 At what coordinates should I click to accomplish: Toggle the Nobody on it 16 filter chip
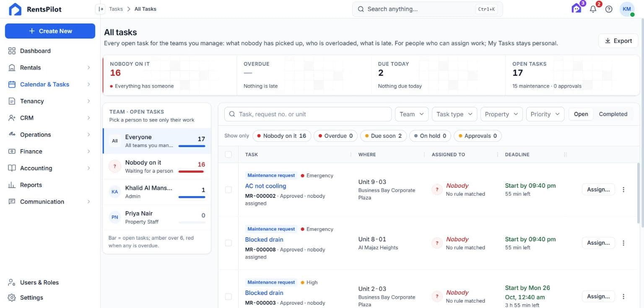(282, 136)
